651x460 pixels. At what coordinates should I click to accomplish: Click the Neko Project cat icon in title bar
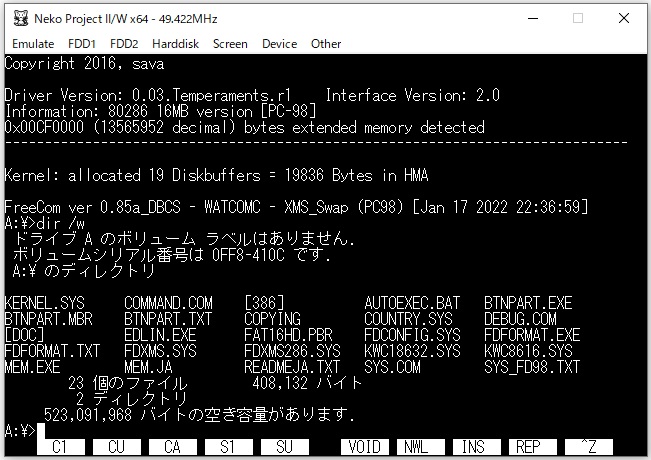coord(21,18)
